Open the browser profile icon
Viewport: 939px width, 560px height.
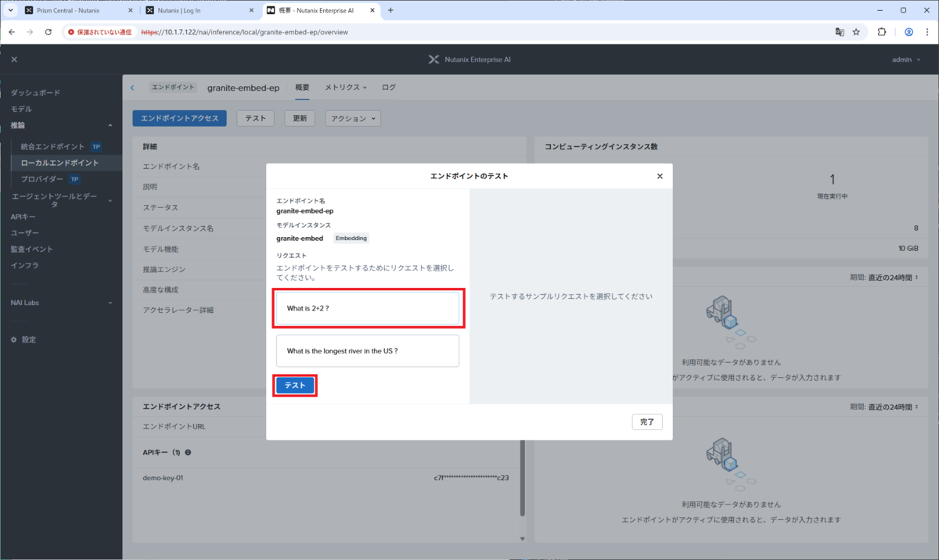(908, 32)
